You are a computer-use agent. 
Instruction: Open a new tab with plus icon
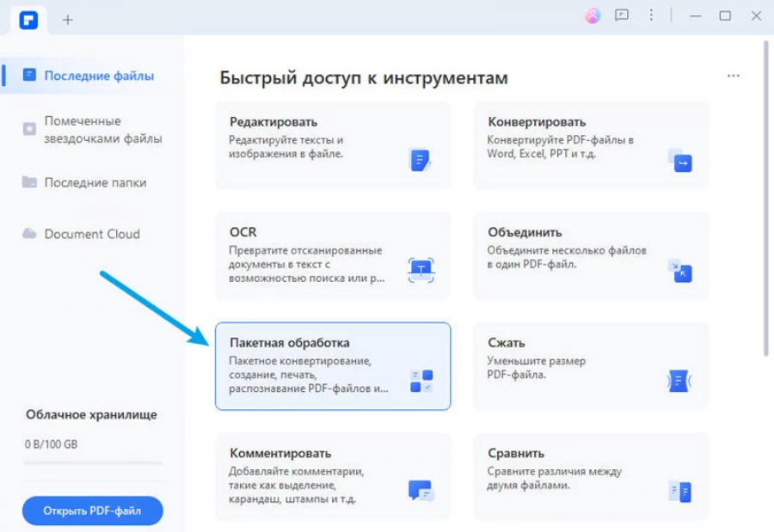click(x=68, y=20)
